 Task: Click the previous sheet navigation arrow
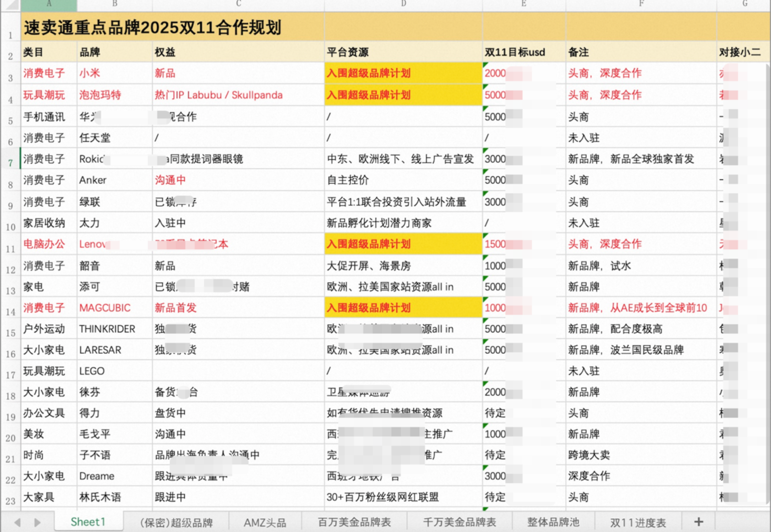[17, 522]
